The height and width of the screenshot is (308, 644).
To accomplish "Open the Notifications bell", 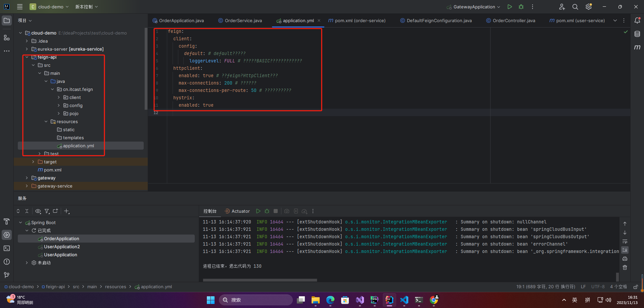I will (637, 20).
